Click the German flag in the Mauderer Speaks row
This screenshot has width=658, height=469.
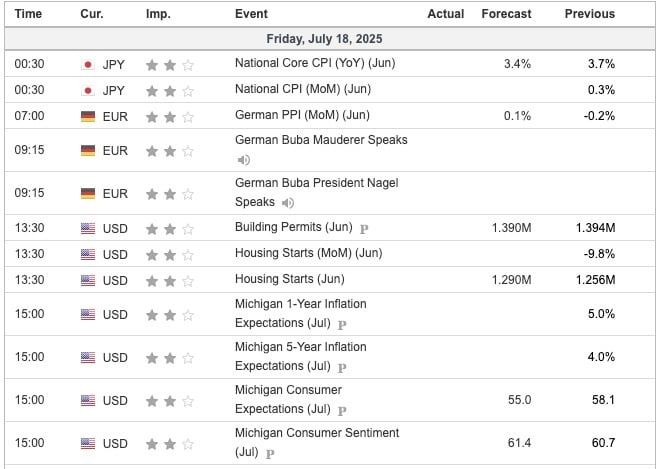click(88, 151)
